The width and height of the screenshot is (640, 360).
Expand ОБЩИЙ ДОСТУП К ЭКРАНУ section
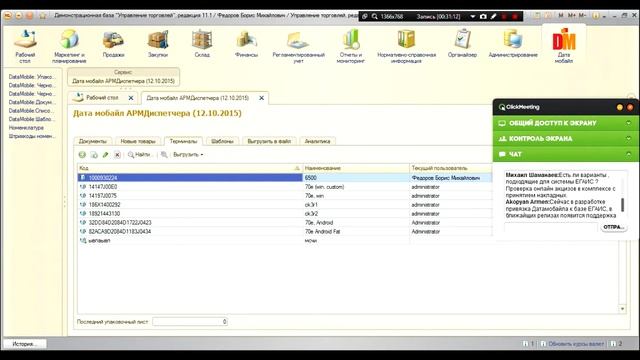(x=566, y=123)
